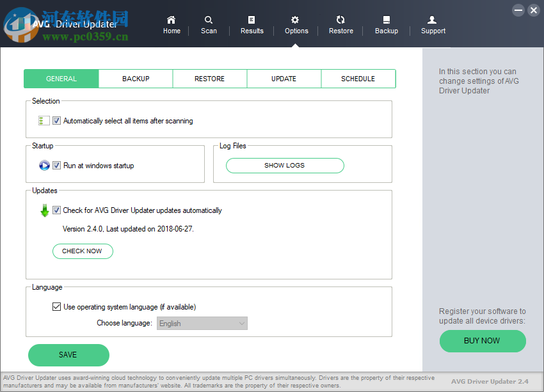The height and width of the screenshot is (392, 544).
Task: Click SHOW LOGS
Action: (x=284, y=165)
